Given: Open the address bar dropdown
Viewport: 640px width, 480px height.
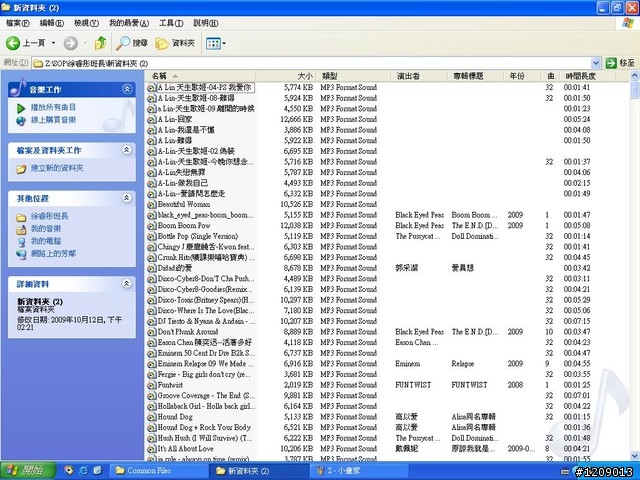Looking at the screenshot, I should tap(596, 63).
